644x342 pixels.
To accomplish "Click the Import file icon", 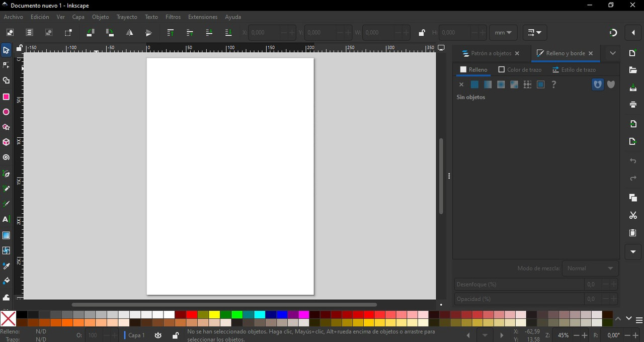I will tap(633, 124).
